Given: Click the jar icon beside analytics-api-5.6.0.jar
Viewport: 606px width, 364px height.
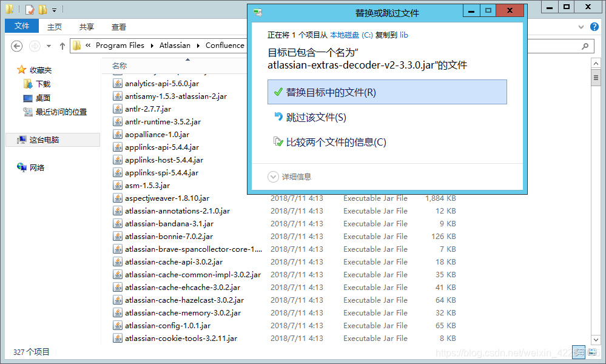Looking at the screenshot, I should [x=118, y=84].
